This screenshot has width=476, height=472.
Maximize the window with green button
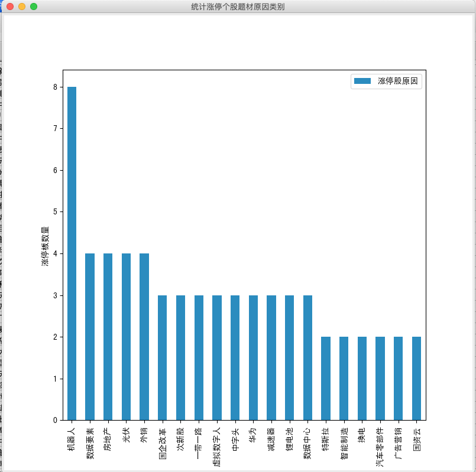[34, 6]
